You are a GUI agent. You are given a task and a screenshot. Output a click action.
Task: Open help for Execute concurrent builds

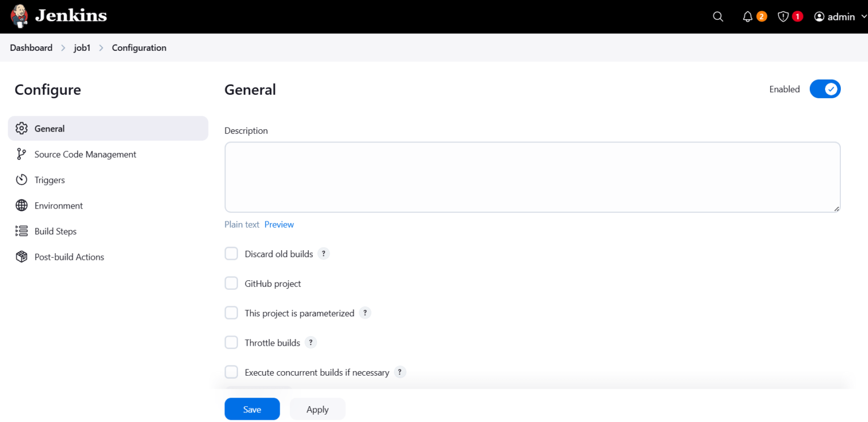pyautogui.click(x=400, y=372)
